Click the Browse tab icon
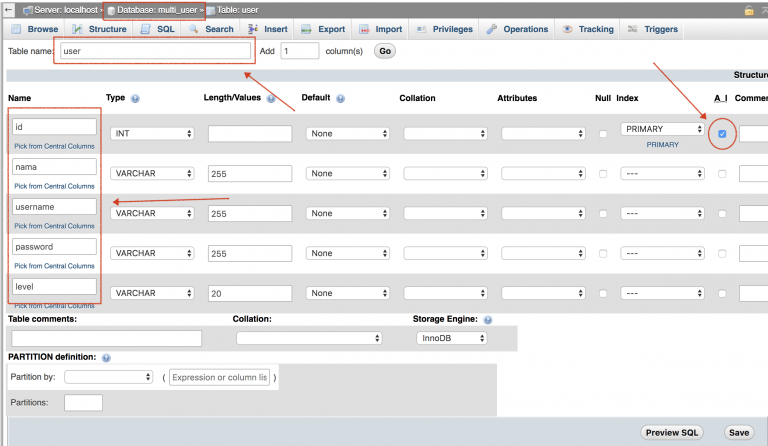The width and height of the screenshot is (768, 446). (16, 29)
